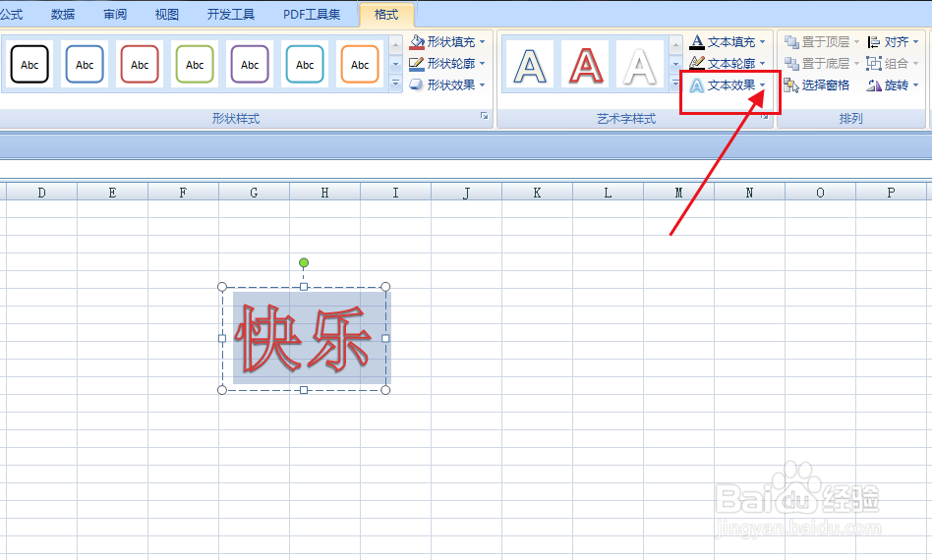Viewport: 932px width, 560px height.
Task: Open the 文本效果 dropdown arrow
Action: (x=763, y=85)
